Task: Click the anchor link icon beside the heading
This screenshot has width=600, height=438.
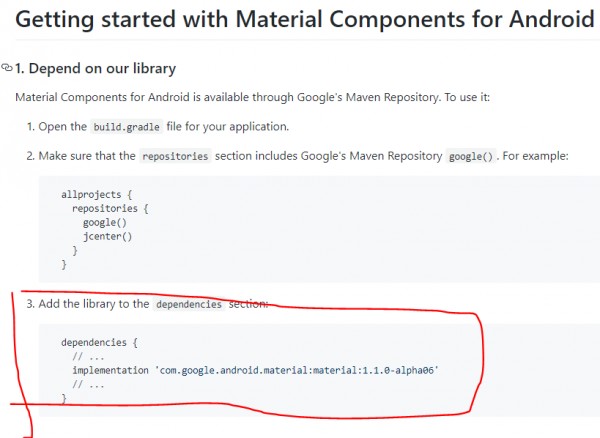Action: tap(7, 68)
